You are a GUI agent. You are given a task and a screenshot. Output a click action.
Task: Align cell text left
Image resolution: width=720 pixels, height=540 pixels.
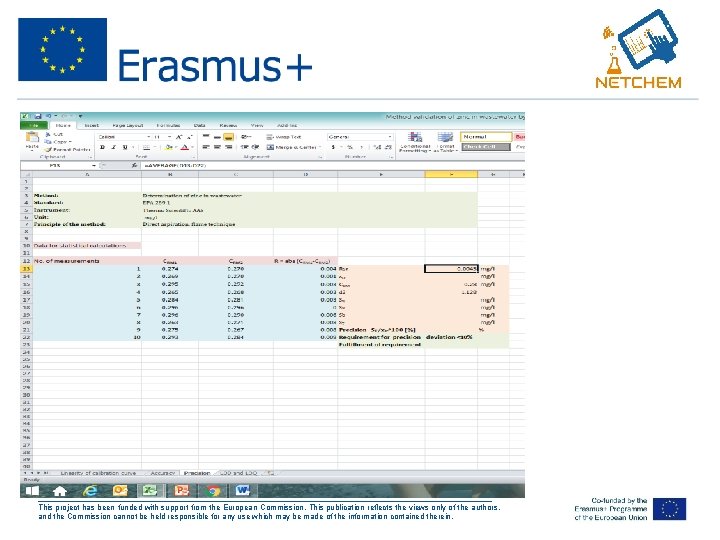206,147
